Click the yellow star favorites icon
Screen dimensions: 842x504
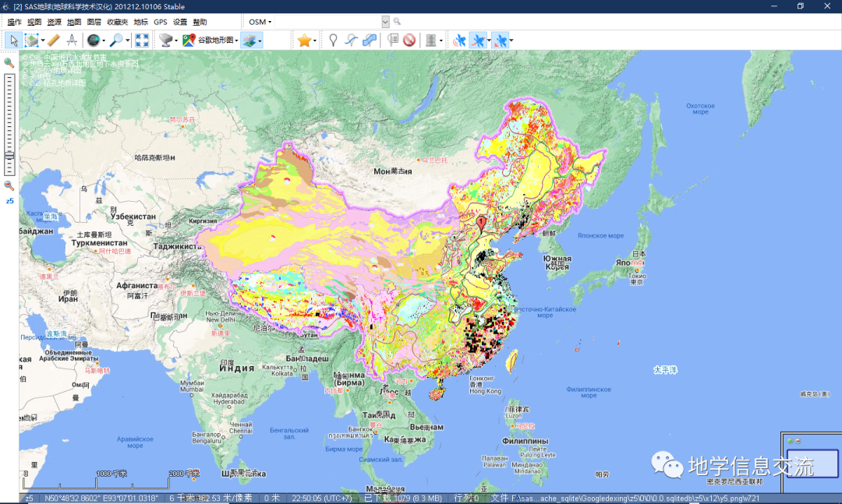[x=305, y=41]
